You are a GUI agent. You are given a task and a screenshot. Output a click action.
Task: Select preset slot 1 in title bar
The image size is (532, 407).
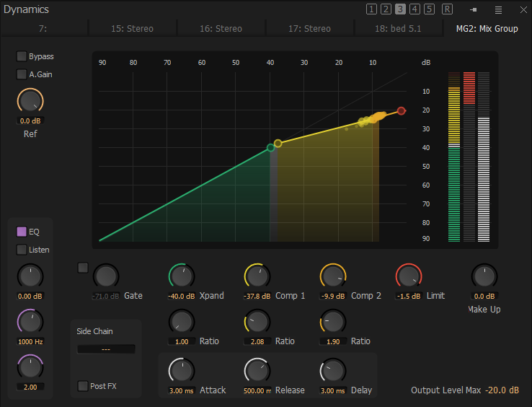click(371, 9)
